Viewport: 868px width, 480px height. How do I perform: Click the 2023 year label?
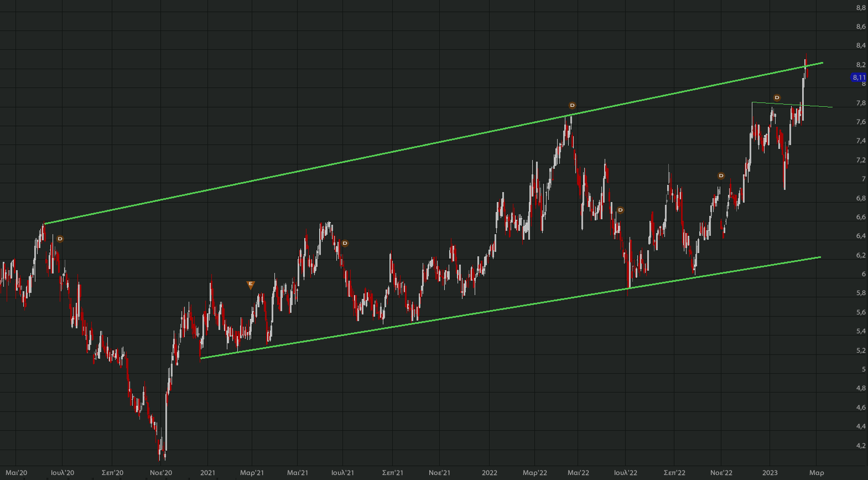coord(770,473)
